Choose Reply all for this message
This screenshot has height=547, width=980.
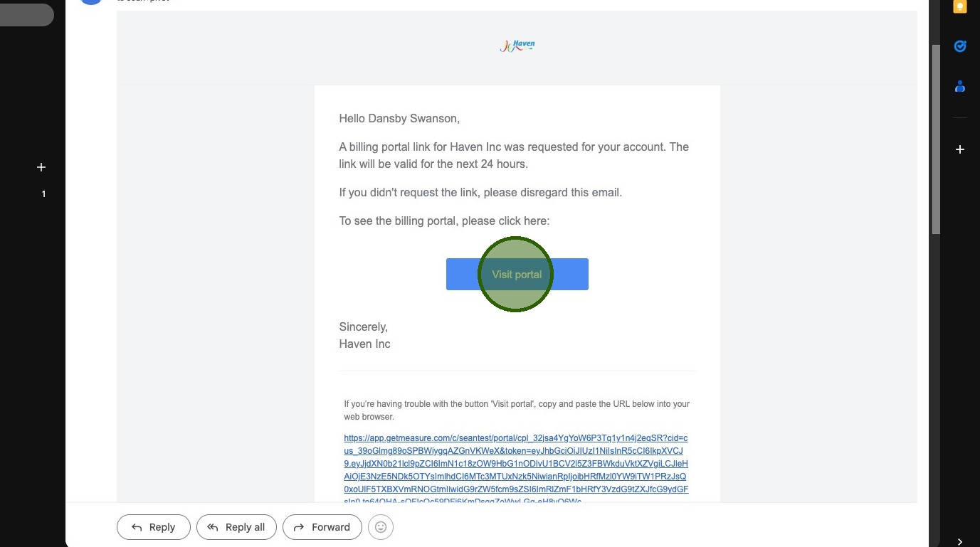(x=236, y=527)
